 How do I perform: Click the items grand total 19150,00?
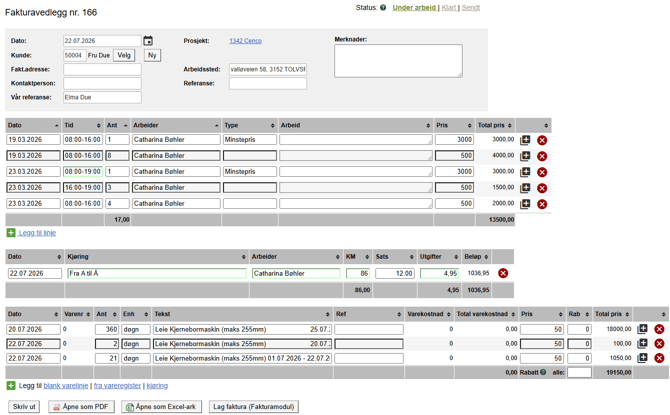coord(618,372)
